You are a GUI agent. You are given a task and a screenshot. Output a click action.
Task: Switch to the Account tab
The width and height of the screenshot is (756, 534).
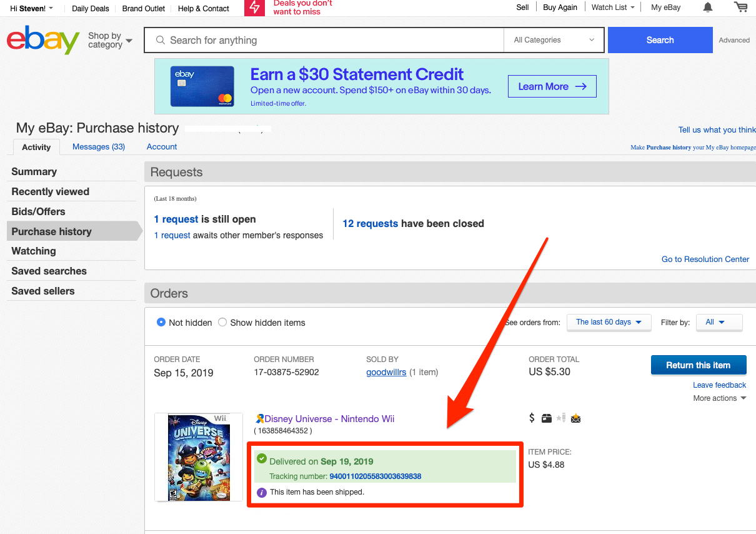coord(162,147)
